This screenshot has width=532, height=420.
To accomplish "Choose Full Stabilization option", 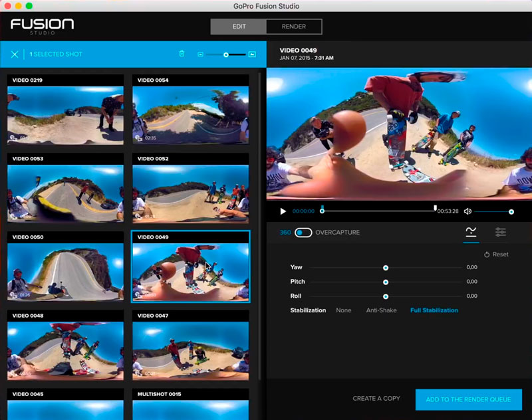I will point(434,310).
